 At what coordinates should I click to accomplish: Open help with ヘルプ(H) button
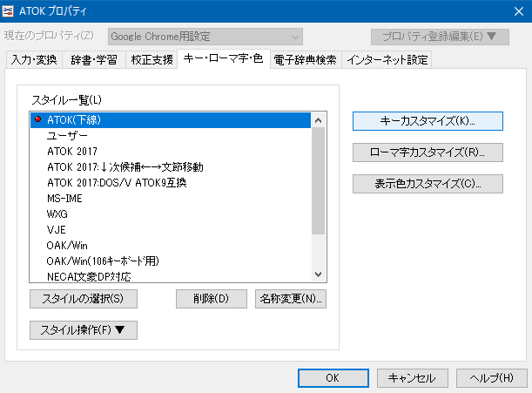pyautogui.click(x=492, y=378)
